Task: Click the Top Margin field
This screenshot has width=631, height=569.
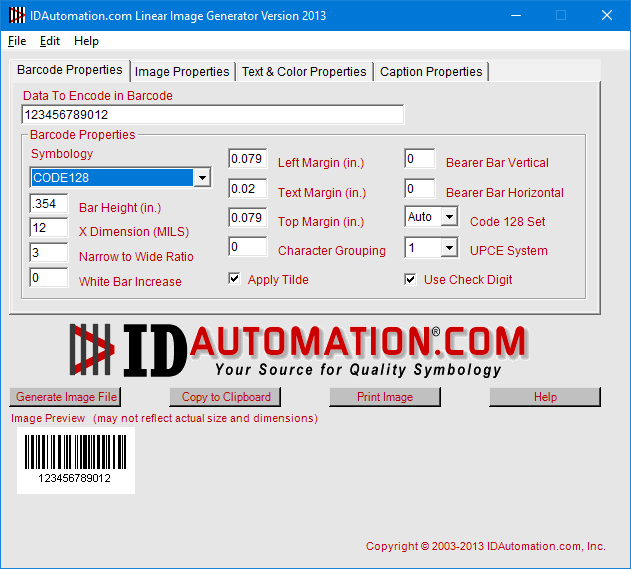Action: [247, 218]
